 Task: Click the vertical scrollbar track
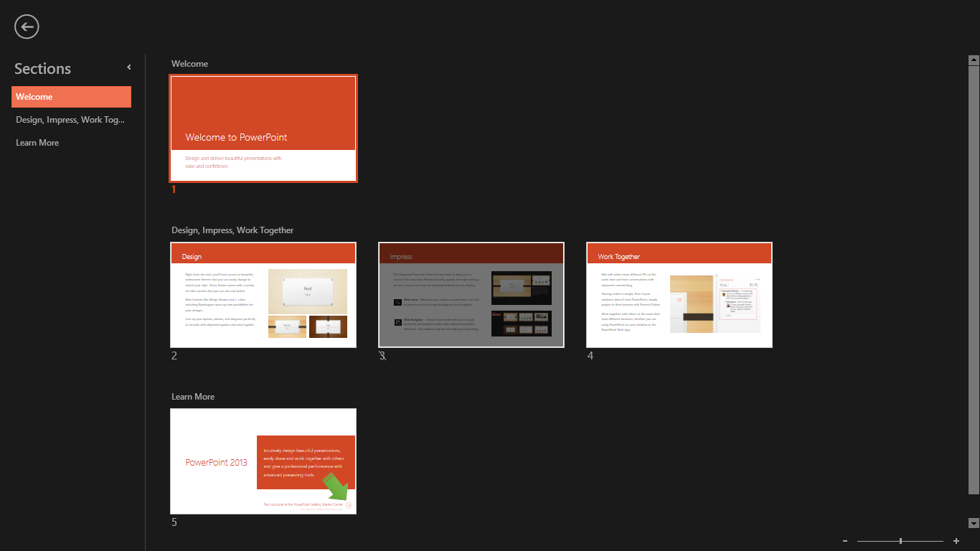click(x=974, y=287)
